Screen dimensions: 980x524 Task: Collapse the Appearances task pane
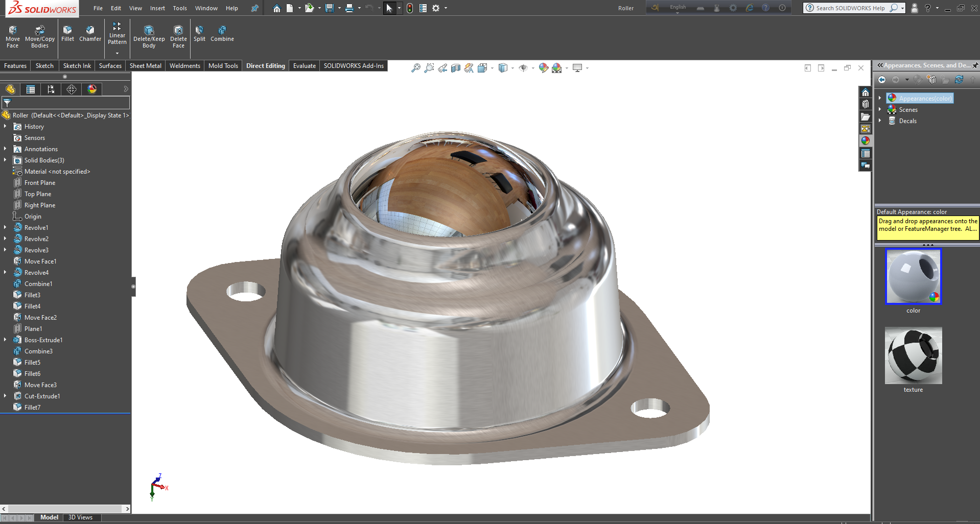tap(880, 65)
